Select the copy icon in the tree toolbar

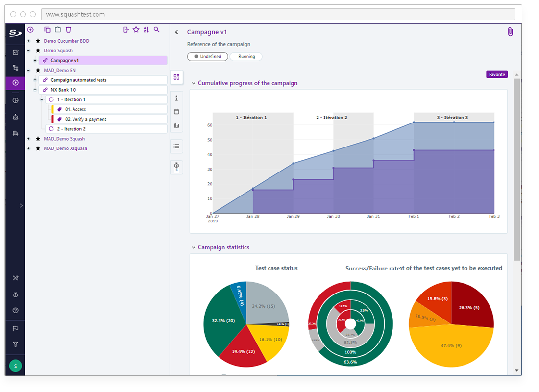click(48, 30)
